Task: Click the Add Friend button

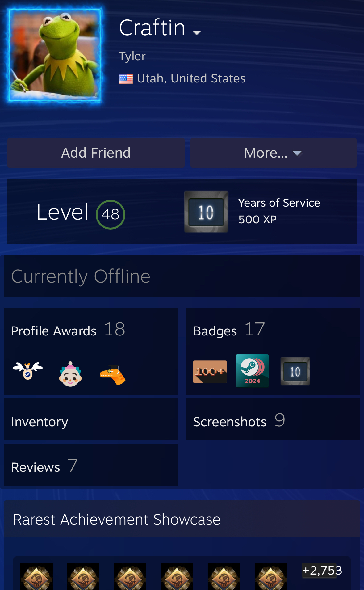Action: click(96, 153)
